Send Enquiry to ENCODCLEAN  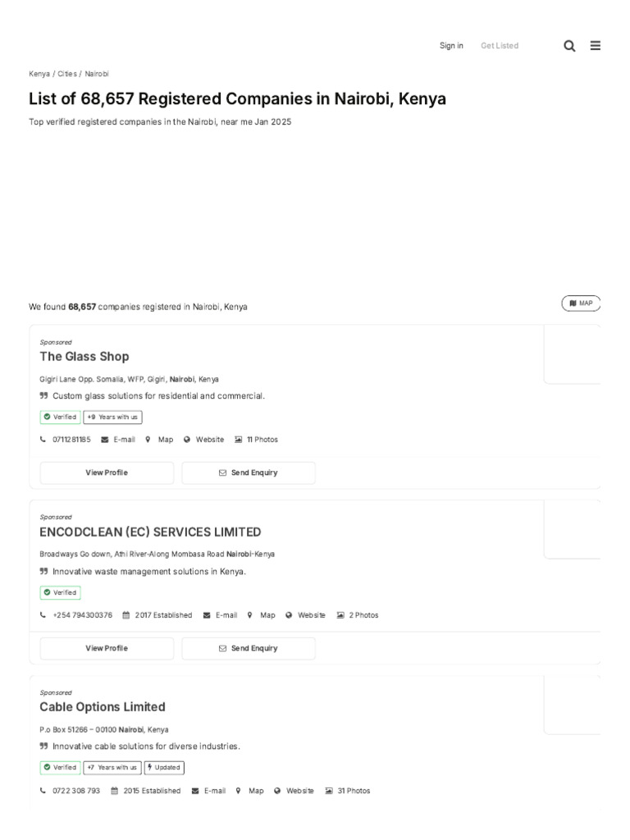click(x=248, y=649)
